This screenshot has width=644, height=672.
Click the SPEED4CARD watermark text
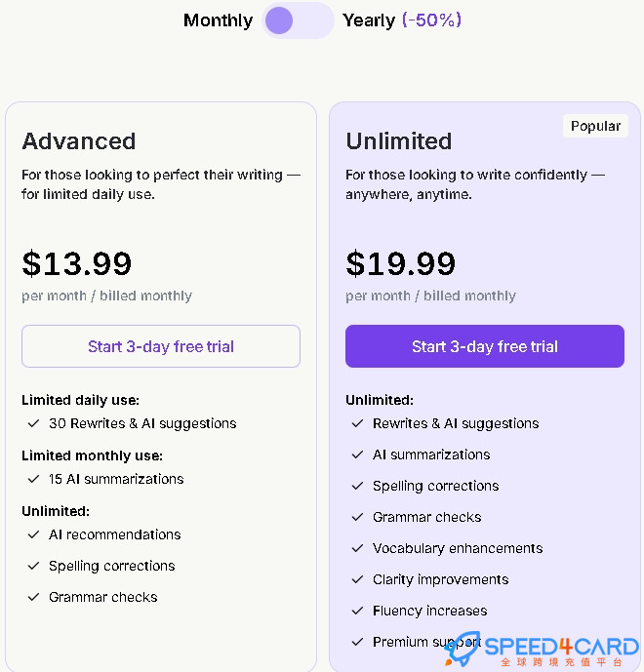coord(562,647)
